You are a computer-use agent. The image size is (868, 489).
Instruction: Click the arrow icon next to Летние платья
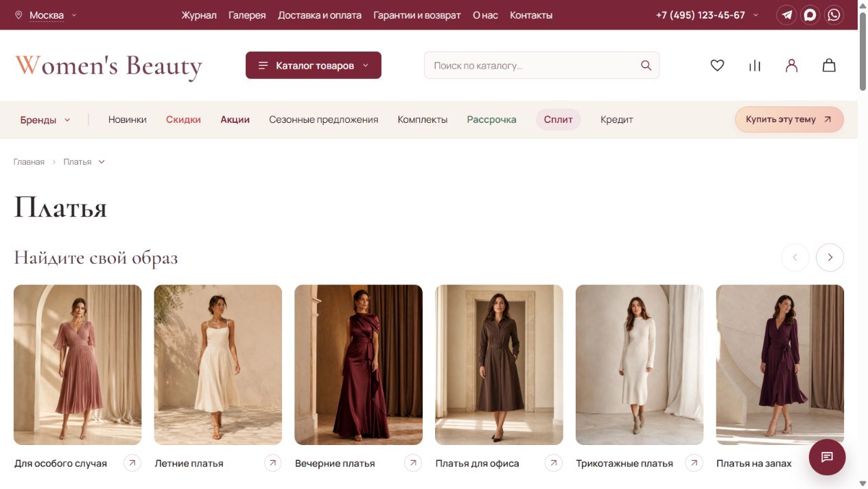click(273, 463)
